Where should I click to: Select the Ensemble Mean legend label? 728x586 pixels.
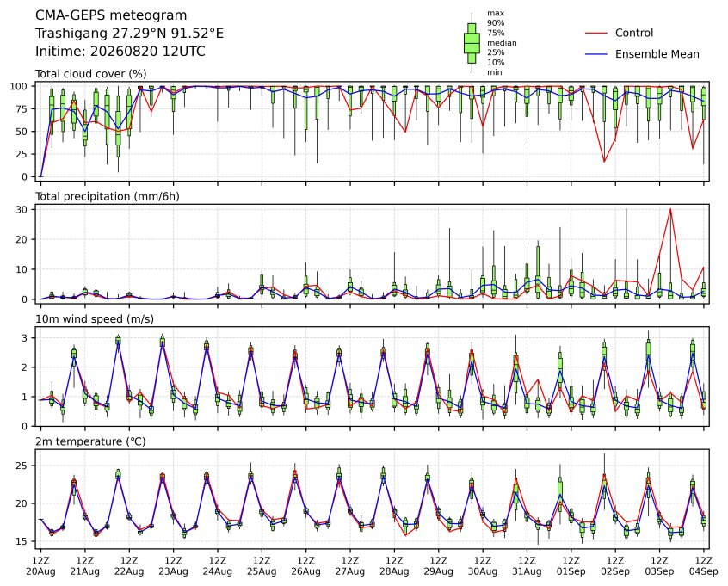pyautogui.click(x=657, y=54)
